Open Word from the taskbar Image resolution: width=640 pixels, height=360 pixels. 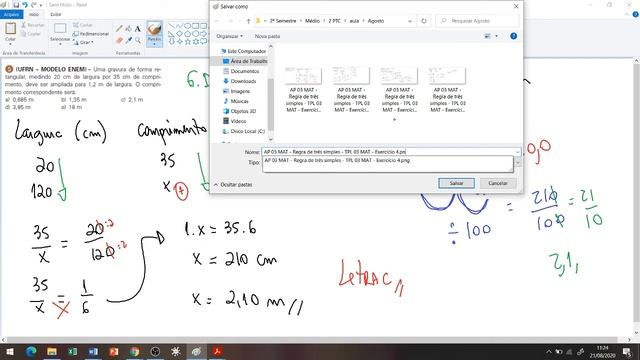coord(93,351)
